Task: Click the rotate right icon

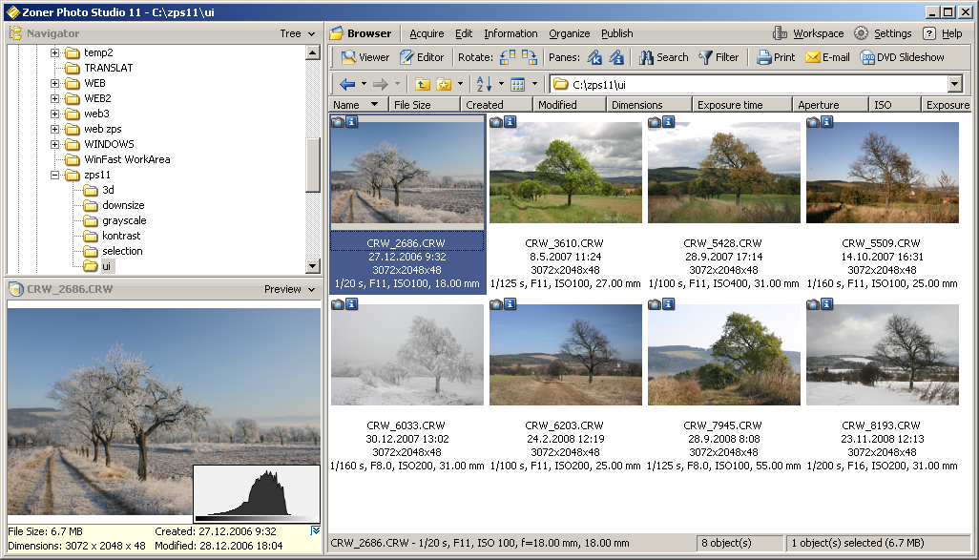Action: [530, 57]
